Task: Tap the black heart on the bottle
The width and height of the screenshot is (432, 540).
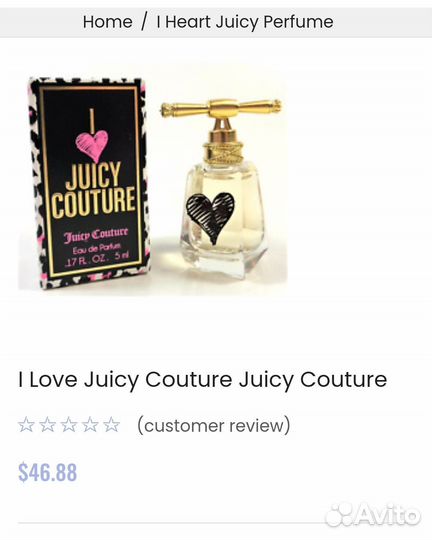Action: (x=210, y=217)
